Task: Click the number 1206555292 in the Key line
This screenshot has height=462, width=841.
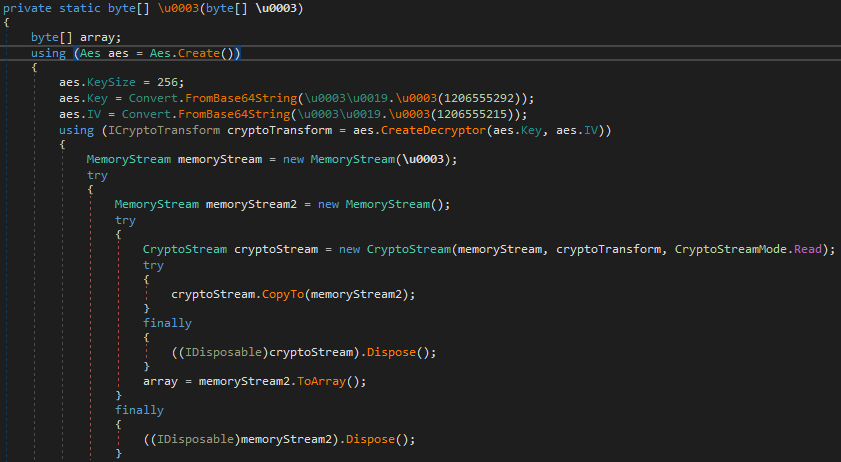Action: tap(479, 98)
